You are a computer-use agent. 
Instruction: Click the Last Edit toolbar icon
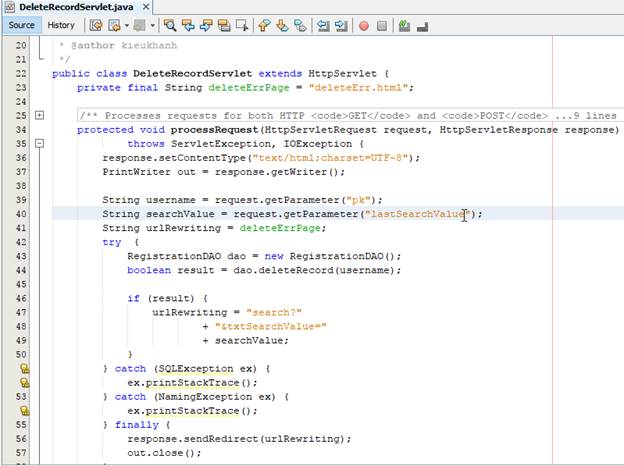pyautogui.click(x=96, y=25)
